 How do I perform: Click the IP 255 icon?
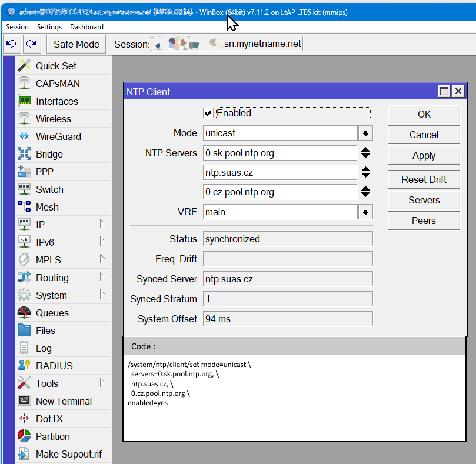tap(24, 224)
